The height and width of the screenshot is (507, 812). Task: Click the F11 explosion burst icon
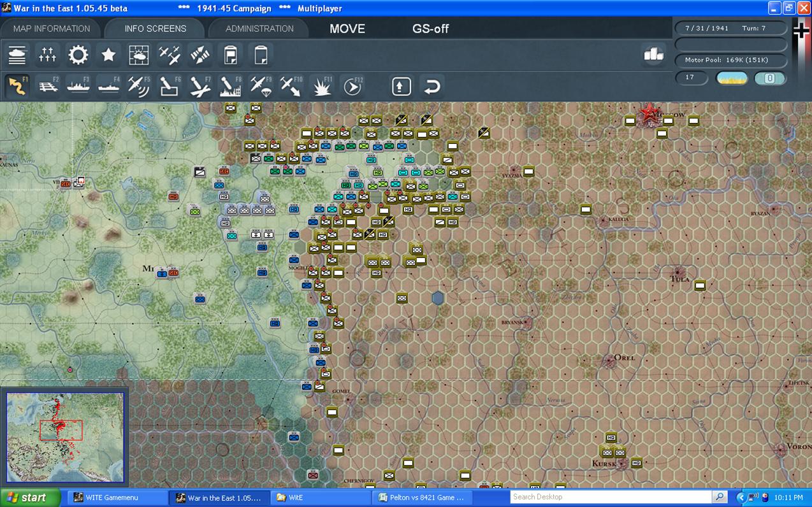322,86
